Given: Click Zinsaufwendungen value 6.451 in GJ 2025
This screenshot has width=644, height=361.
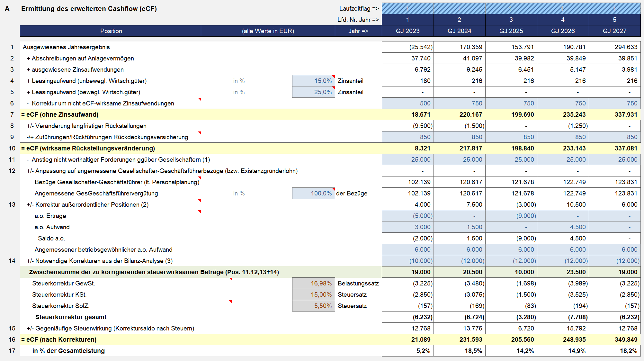Looking at the screenshot, I should point(511,69).
